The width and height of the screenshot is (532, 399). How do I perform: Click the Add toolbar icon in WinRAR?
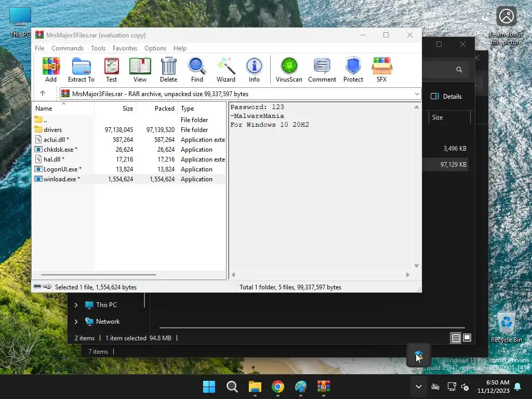[x=51, y=70]
